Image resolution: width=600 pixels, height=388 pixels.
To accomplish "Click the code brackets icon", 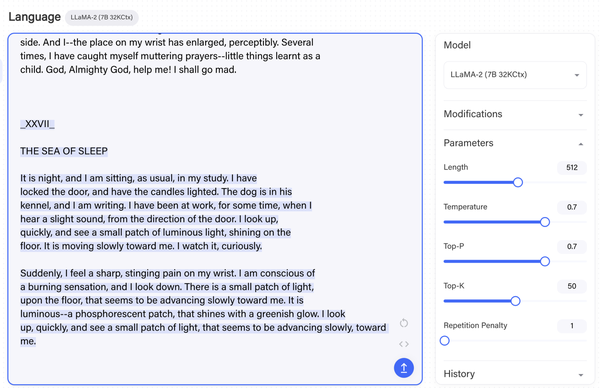I will click(404, 344).
